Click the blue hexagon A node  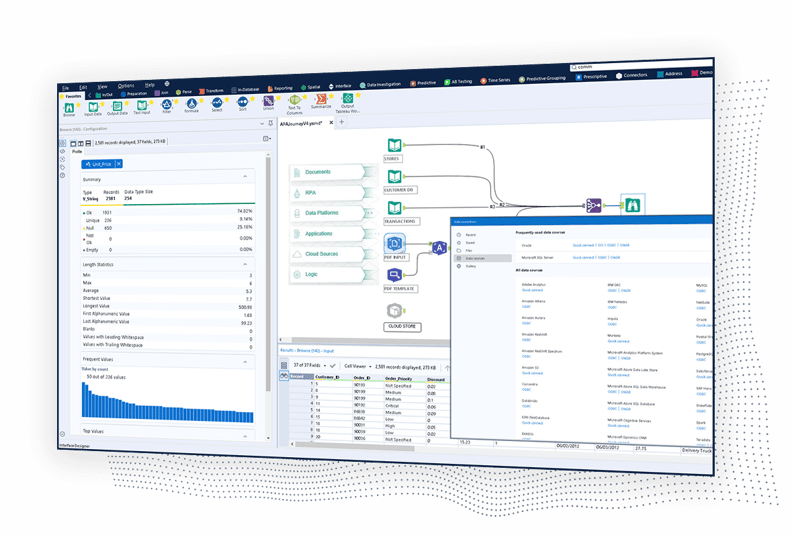439,248
